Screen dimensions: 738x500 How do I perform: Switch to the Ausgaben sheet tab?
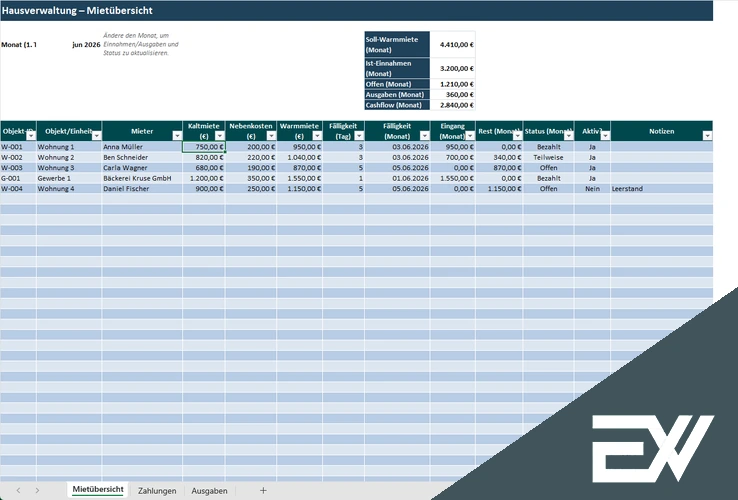(x=209, y=491)
